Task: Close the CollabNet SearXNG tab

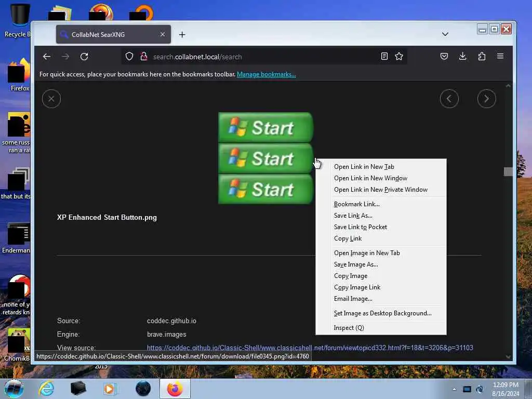Action: tap(163, 34)
